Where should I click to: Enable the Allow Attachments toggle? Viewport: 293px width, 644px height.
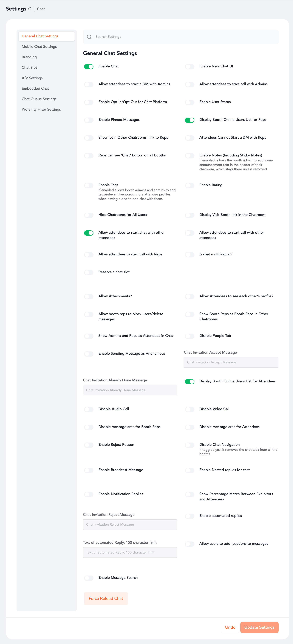coord(89,297)
